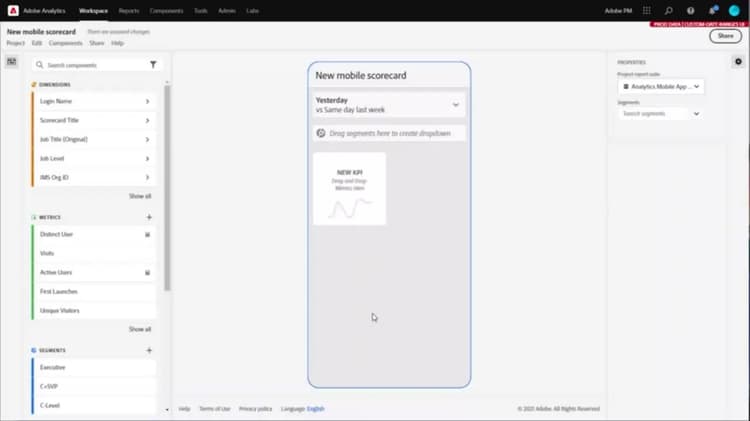Expand the Job Title (Original) chevron
This screenshot has height=421, width=750.
pyautogui.click(x=147, y=140)
